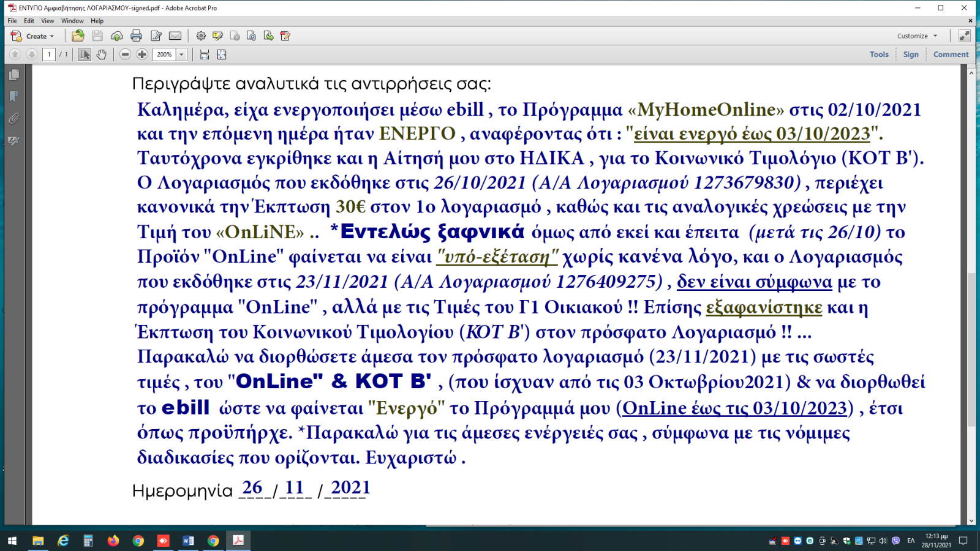980x551 pixels.
Task: Open the Window menu
Action: [72, 21]
